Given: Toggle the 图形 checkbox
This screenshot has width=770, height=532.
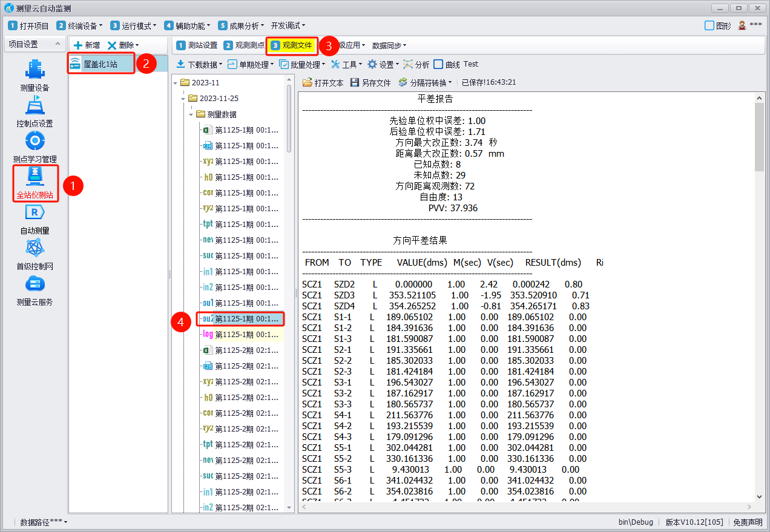Looking at the screenshot, I should [x=709, y=25].
